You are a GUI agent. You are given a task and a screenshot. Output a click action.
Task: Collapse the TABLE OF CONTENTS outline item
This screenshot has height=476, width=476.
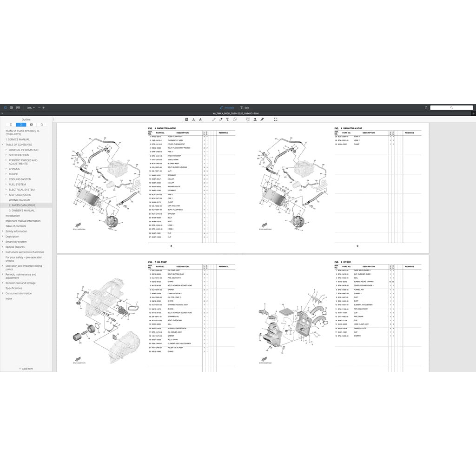coord(2,145)
